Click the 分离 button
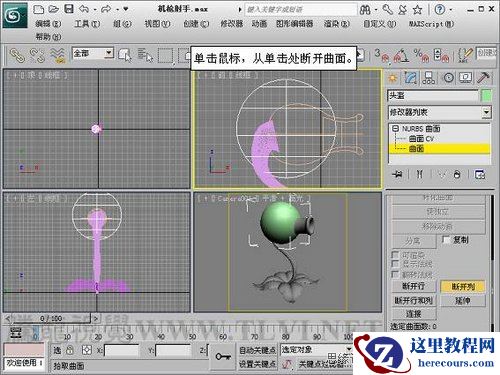The width and height of the screenshot is (500, 375). point(413,241)
